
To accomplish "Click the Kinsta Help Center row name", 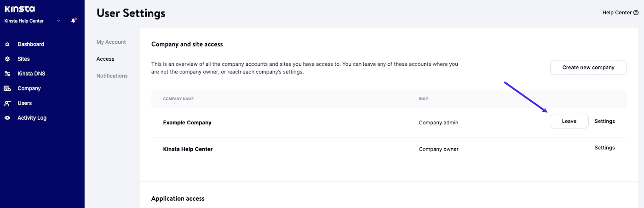I will pyautogui.click(x=188, y=149).
